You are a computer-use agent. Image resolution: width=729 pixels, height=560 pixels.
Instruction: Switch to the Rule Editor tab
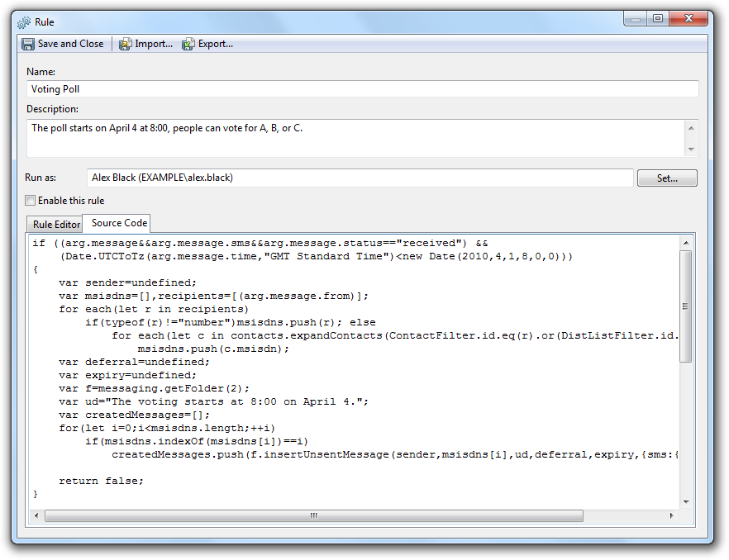(x=56, y=224)
